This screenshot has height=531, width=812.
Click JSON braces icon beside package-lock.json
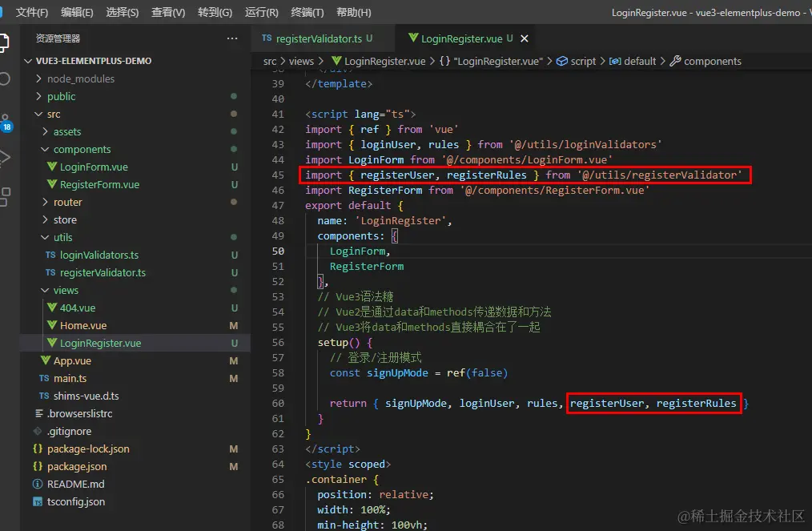pos(38,449)
